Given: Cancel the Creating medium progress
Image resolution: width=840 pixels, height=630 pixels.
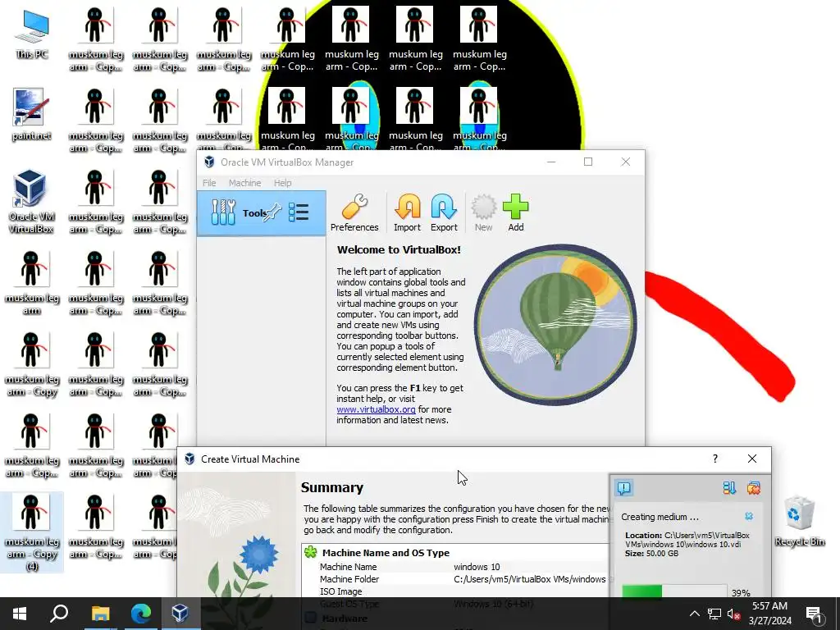Looking at the screenshot, I should click(749, 516).
